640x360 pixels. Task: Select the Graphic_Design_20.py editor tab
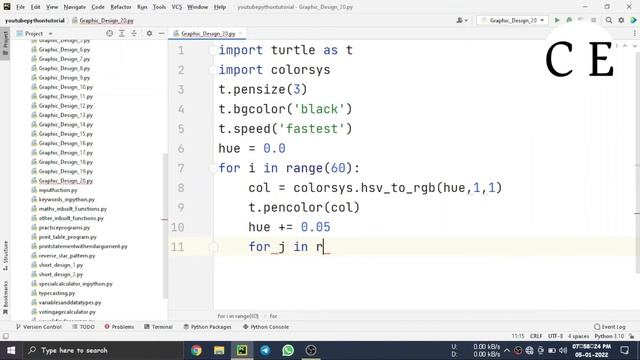tap(208, 33)
